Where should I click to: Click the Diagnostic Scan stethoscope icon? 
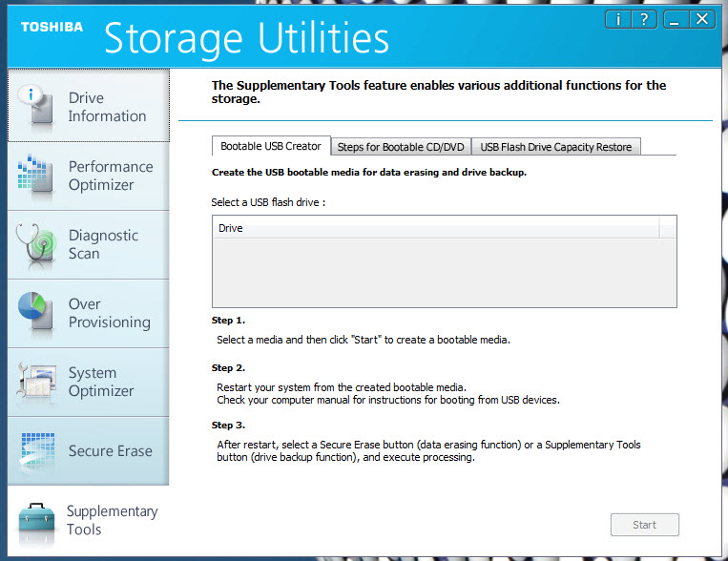36,245
